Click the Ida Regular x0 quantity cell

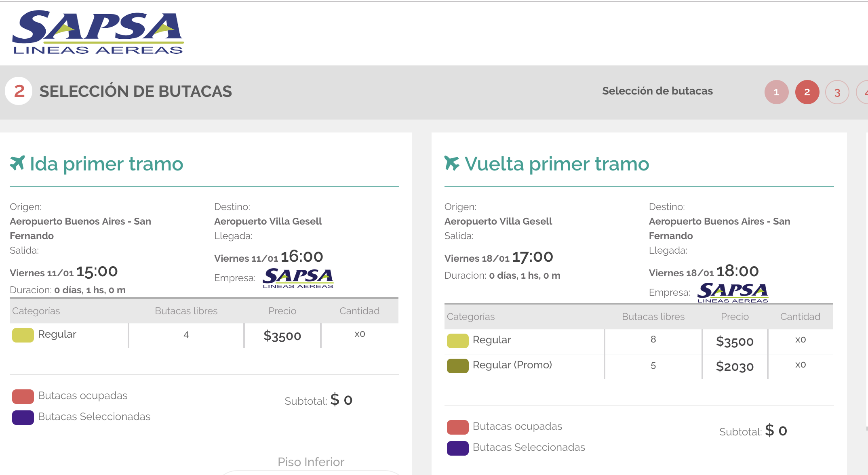pos(360,334)
